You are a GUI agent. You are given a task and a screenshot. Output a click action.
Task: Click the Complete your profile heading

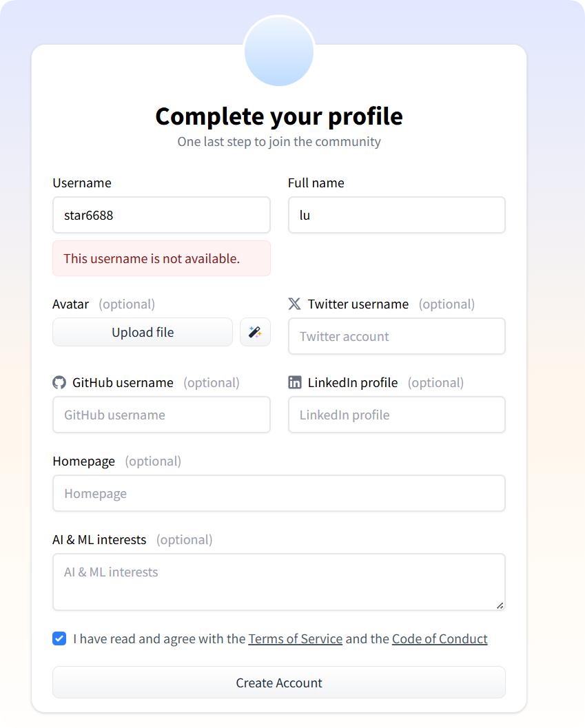point(279,116)
